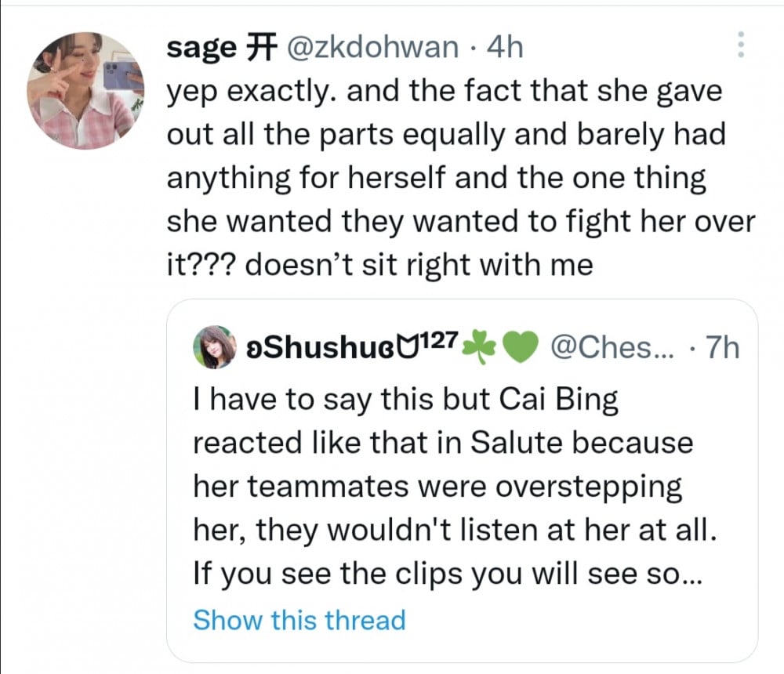784x674 pixels.
Task: Open the 4h timestamp of the tweet
Action: coord(505,47)
